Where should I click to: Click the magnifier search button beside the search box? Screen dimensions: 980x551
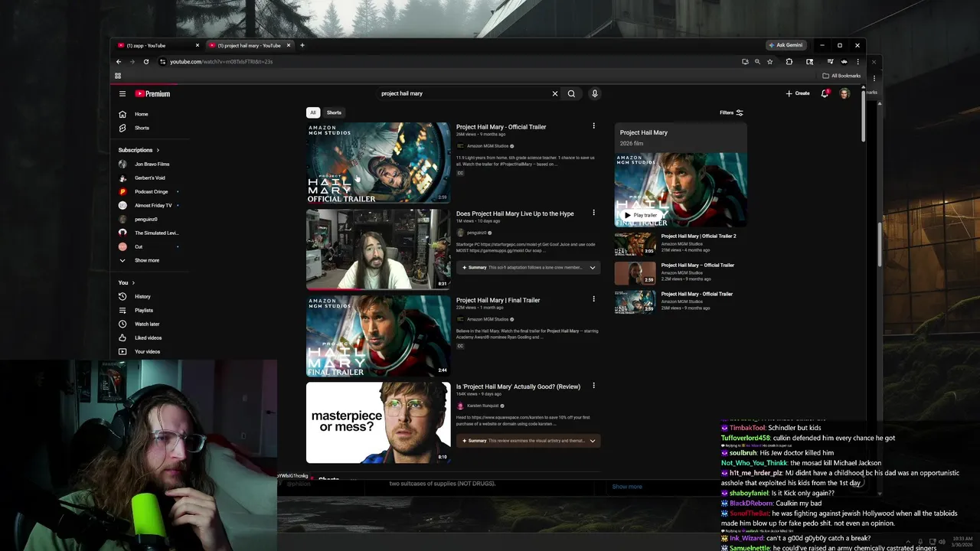tap(571, 93)
